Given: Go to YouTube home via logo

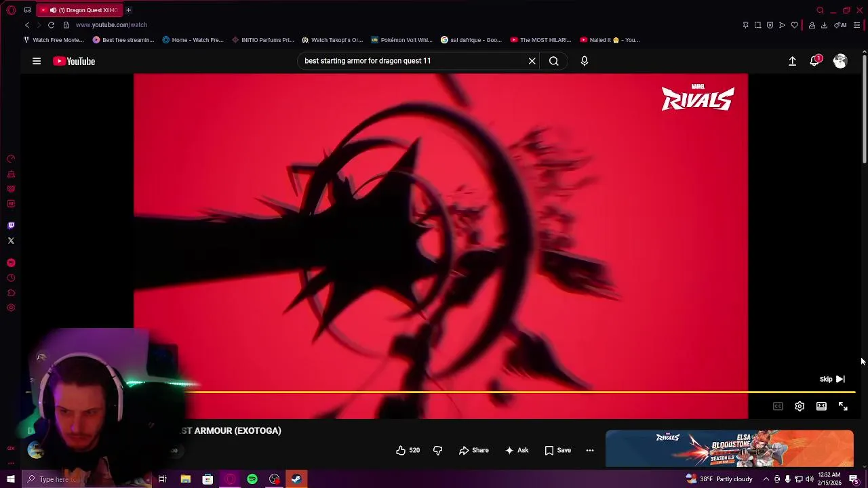Looking at the screenshot, I should coord(74,61).
